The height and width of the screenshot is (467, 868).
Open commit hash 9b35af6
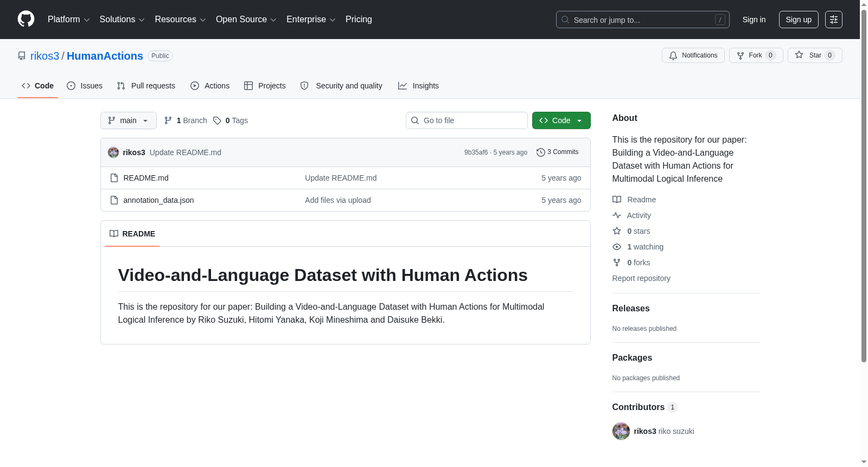[x=476, y=152]
